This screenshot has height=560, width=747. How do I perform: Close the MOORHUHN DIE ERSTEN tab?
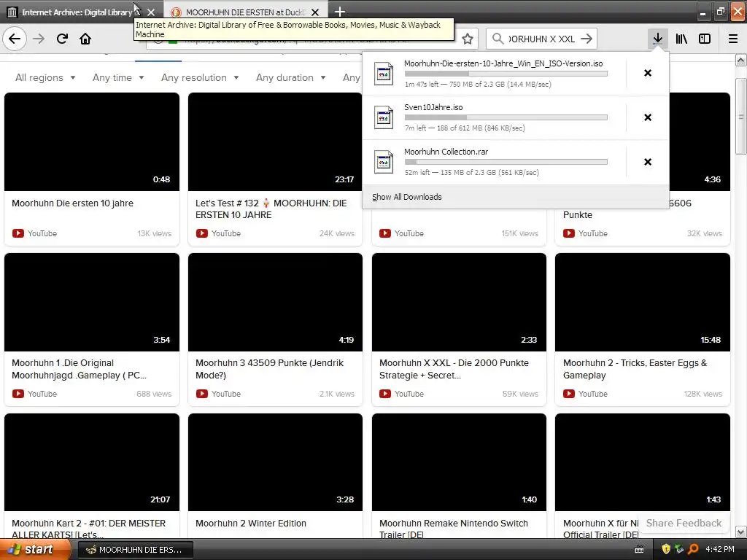(315, 12)
